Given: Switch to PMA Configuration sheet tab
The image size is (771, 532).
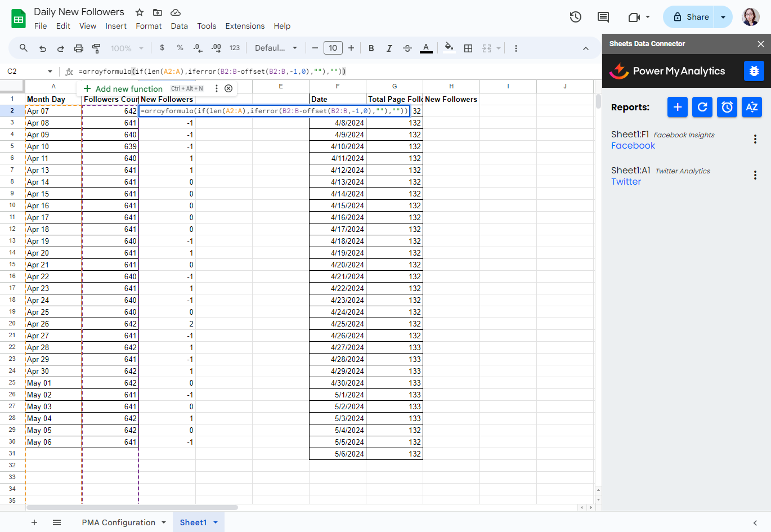Looking at the screenshot, I should [x=118, y=522].
